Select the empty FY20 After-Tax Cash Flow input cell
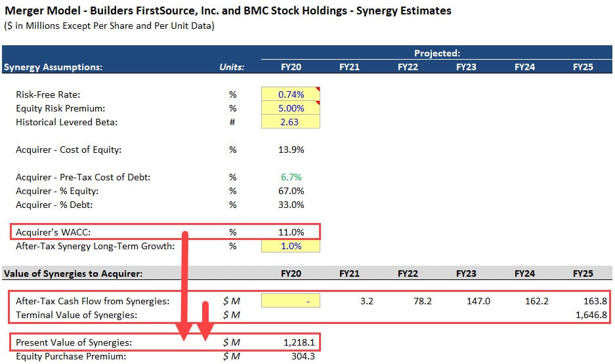 (x=291, y=301)
